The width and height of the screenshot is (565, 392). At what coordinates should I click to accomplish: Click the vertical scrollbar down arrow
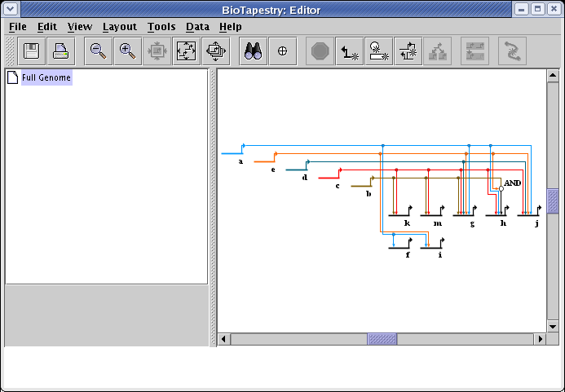click(x=553, y=325)
